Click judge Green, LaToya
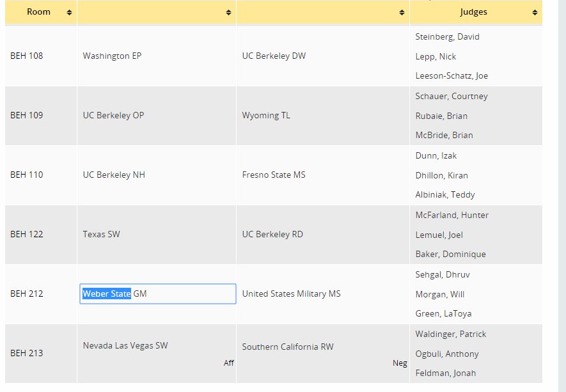This screenshot has height=392, width=566. tap(443, 314)
